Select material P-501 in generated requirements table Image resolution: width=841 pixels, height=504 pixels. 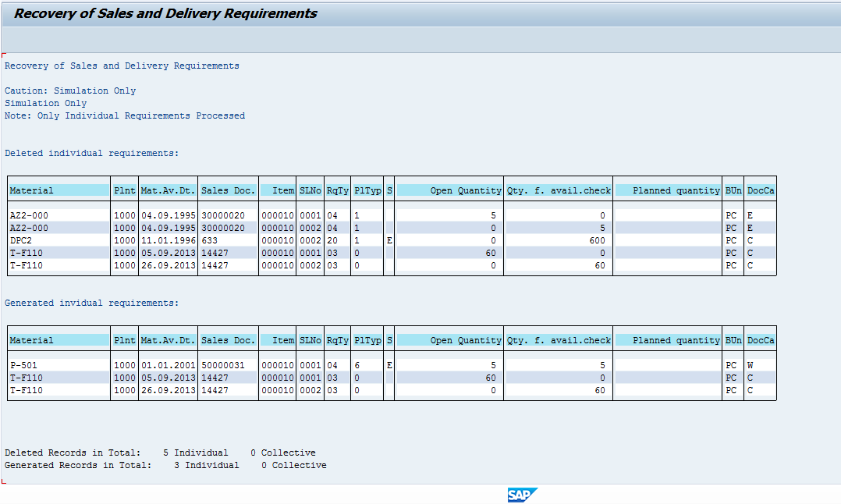tap(23, 365)
